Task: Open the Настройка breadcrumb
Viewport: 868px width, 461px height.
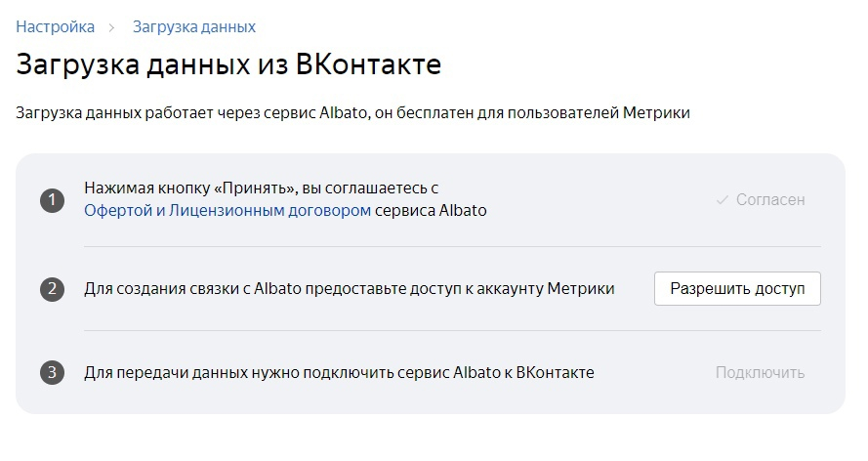Action: pyautogui.click(x=55, y=26)
